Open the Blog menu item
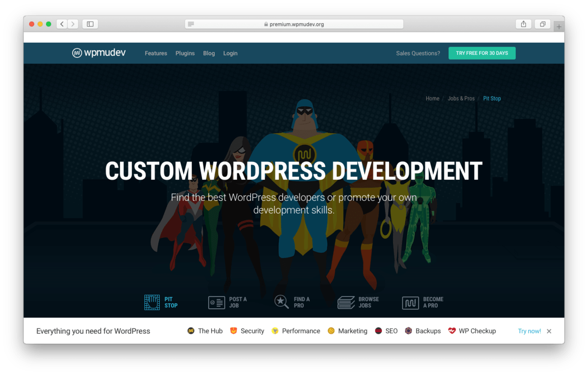Screen dimensions: 588x375 tap(209, 53)
